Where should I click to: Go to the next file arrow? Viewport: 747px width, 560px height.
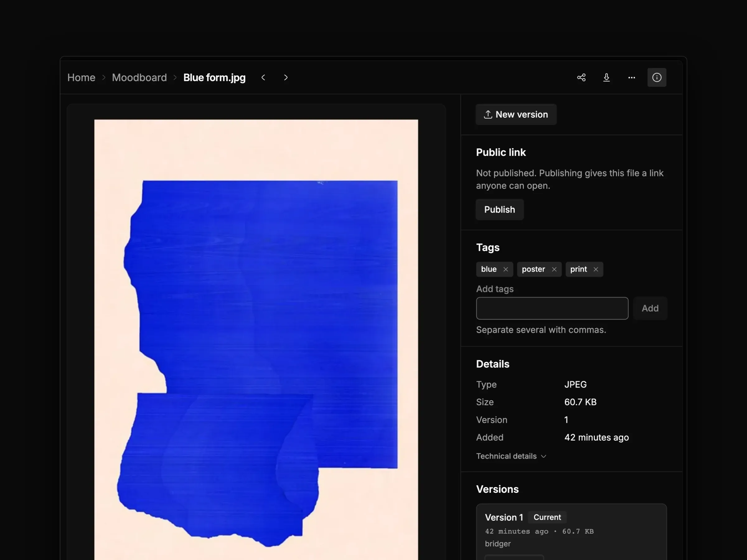tap(286, 77)
